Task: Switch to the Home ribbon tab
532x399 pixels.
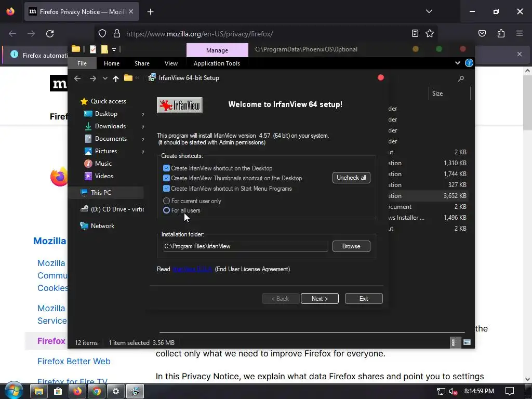Action: pos(112,63)
